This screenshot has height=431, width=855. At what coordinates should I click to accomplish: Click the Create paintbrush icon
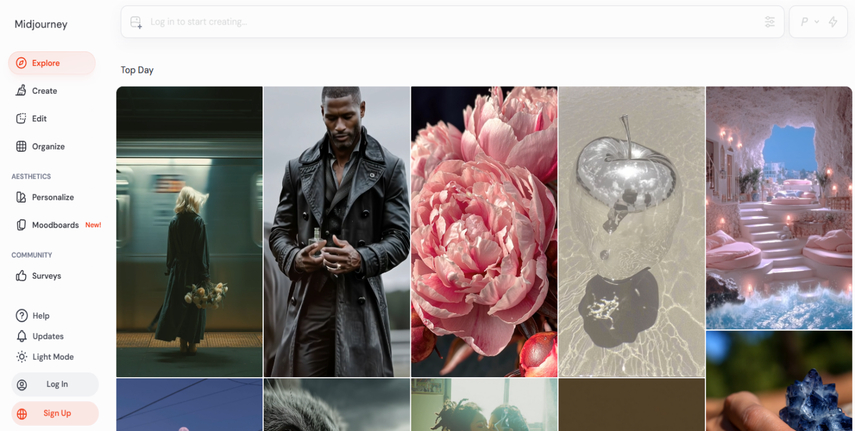point(21,91)
